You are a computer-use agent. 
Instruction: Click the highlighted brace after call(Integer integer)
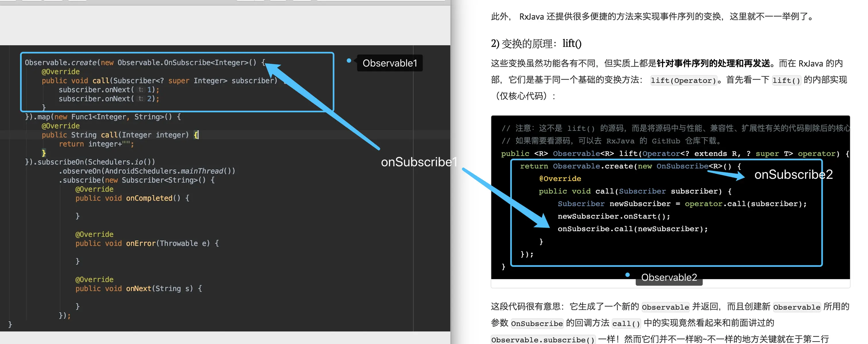(196, 135)
